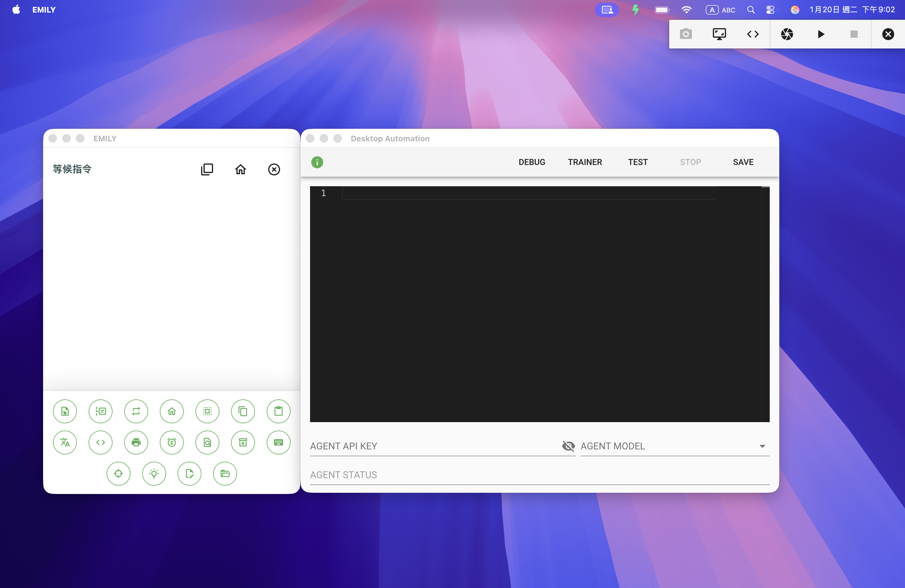Click the SAVE button

(x=742, y=162)
